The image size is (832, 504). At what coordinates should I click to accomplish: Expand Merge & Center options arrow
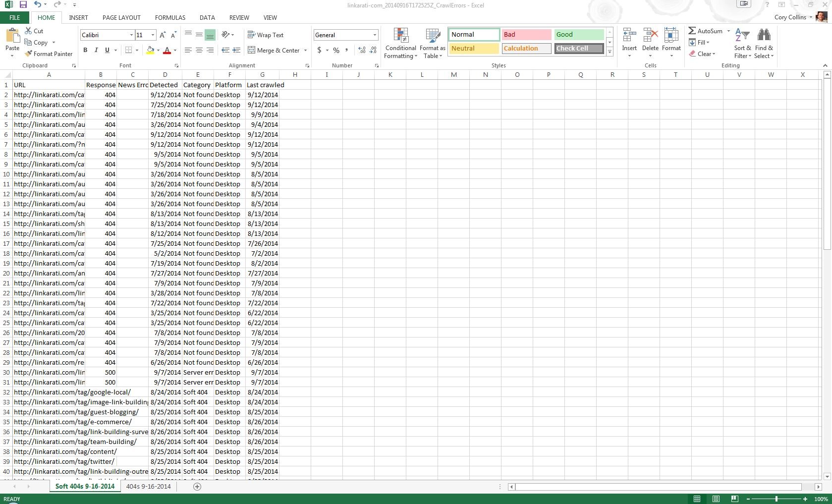pos(305,50)
